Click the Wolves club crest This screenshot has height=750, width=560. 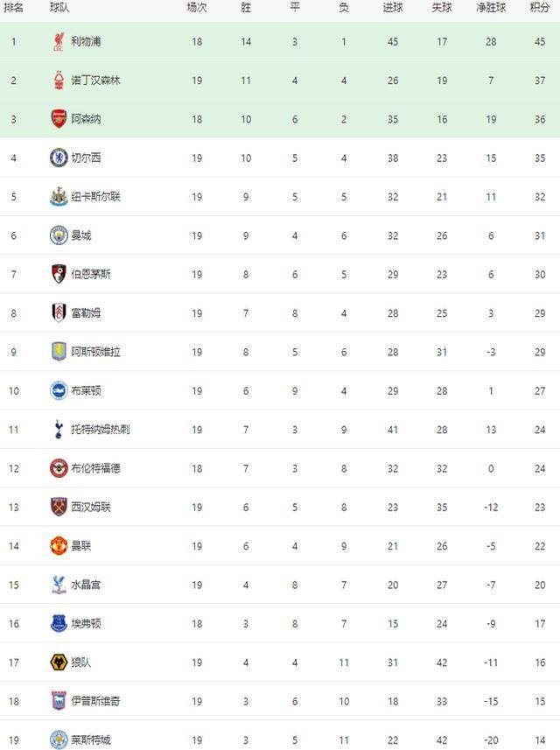coord(59,662)
